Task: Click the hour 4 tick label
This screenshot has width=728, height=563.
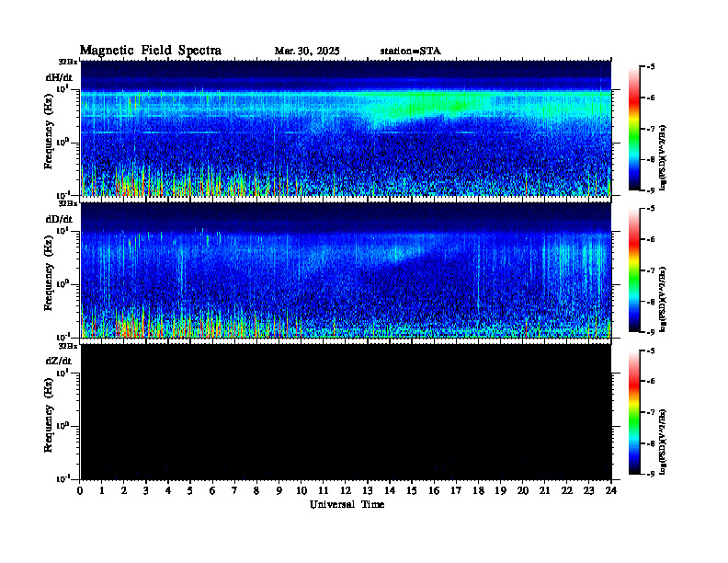Action: [168, 491]
